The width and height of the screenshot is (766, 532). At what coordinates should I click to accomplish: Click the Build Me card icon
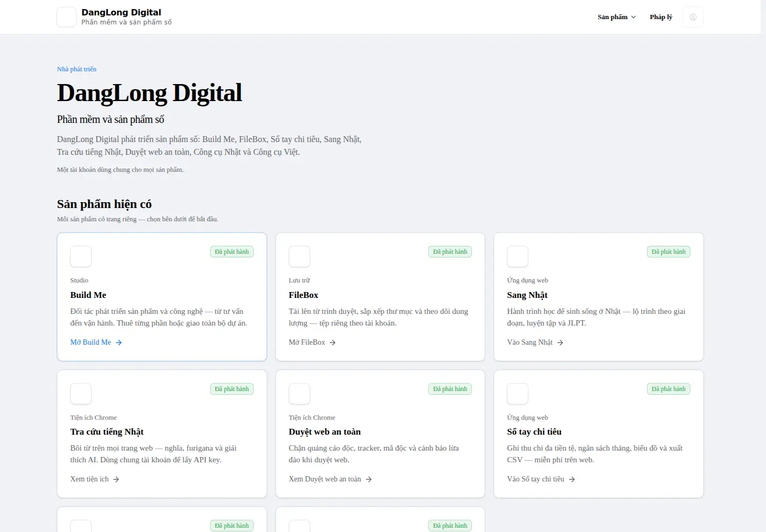81,256
